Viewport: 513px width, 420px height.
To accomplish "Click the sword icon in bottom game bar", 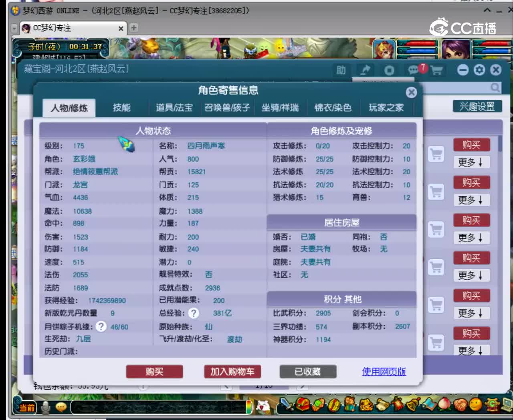I will [x=286, y=405].
